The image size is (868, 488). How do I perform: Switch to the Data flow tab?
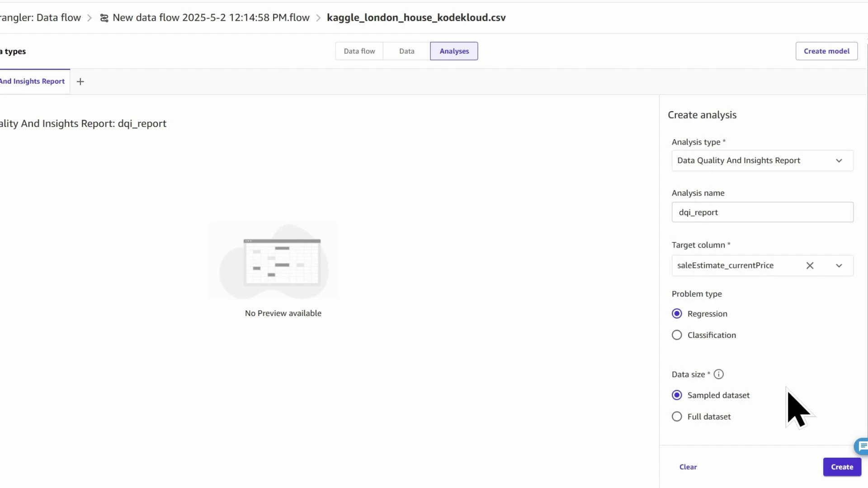pyautogui.click(x=359, y=51)
